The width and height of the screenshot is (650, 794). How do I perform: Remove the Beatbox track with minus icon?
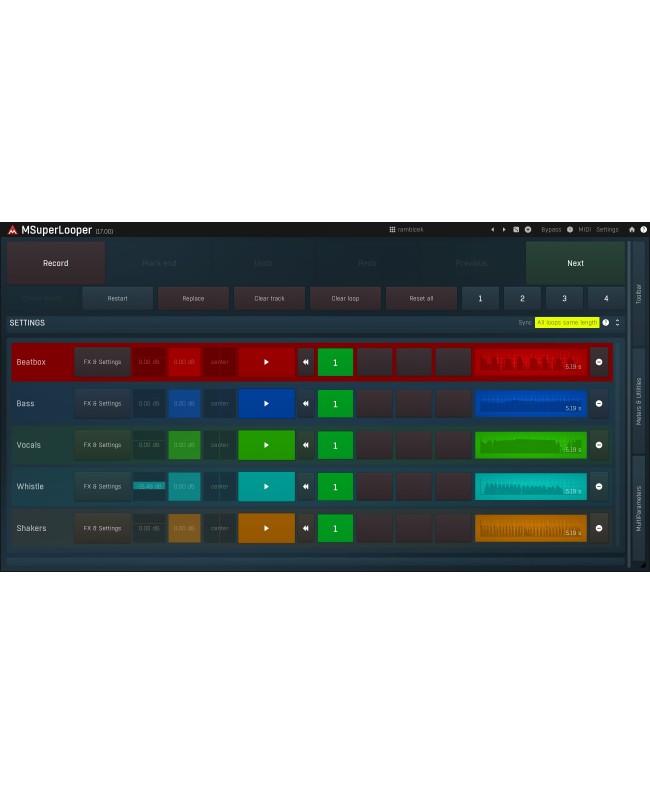tap(599, 362)
